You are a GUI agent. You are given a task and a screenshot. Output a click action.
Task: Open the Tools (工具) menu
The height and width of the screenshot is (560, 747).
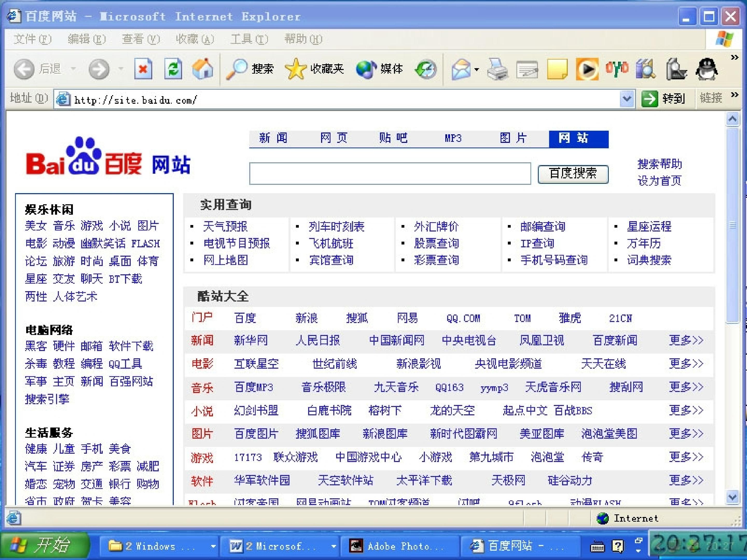(x=249, y=39)
